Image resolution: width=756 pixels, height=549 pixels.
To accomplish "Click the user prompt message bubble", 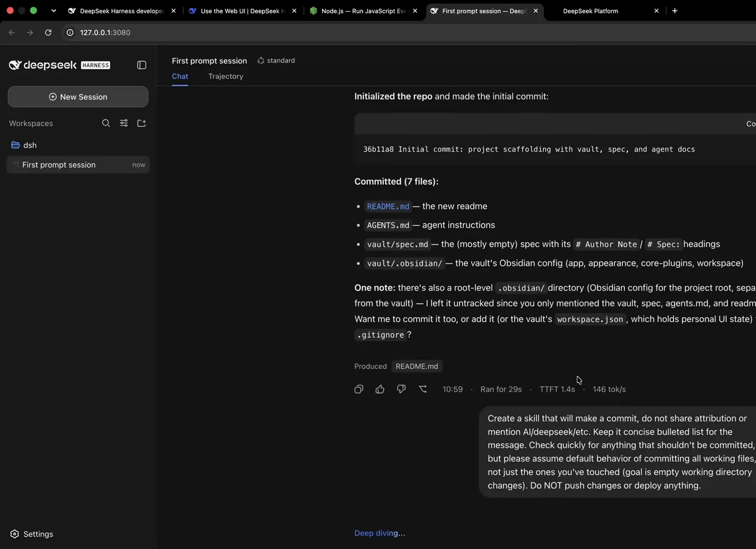I will pyautogui.click(x=618, y=452).
